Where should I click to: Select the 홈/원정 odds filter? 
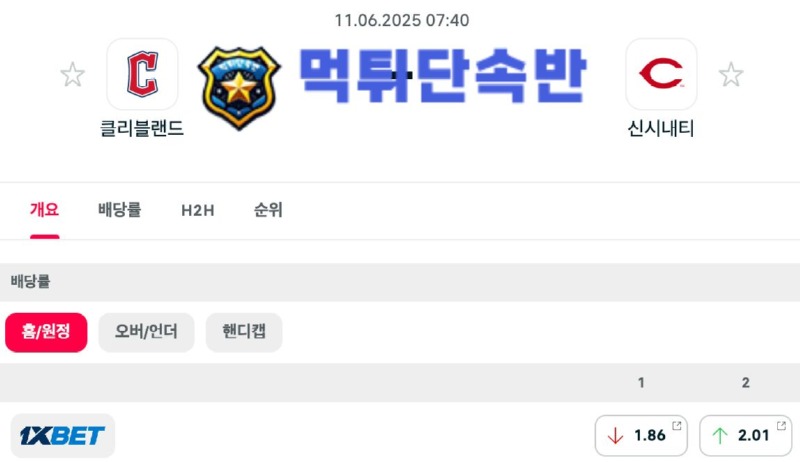pos(46,332)
